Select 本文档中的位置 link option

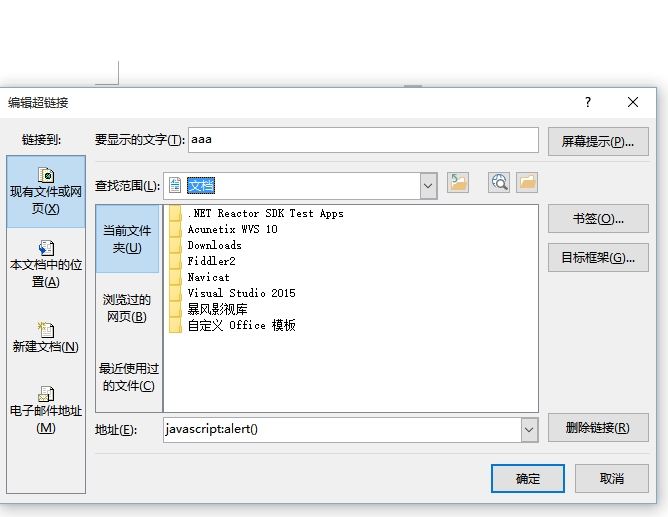(46, 264)
